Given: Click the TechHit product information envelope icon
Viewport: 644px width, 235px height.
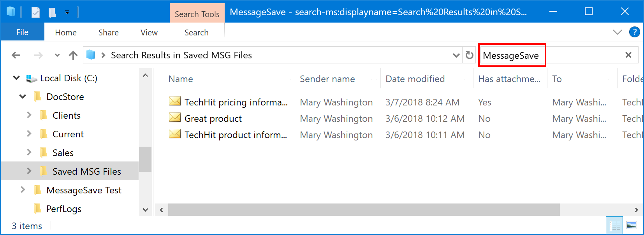Looking at the screenshot, I should [x=175, y=134].
